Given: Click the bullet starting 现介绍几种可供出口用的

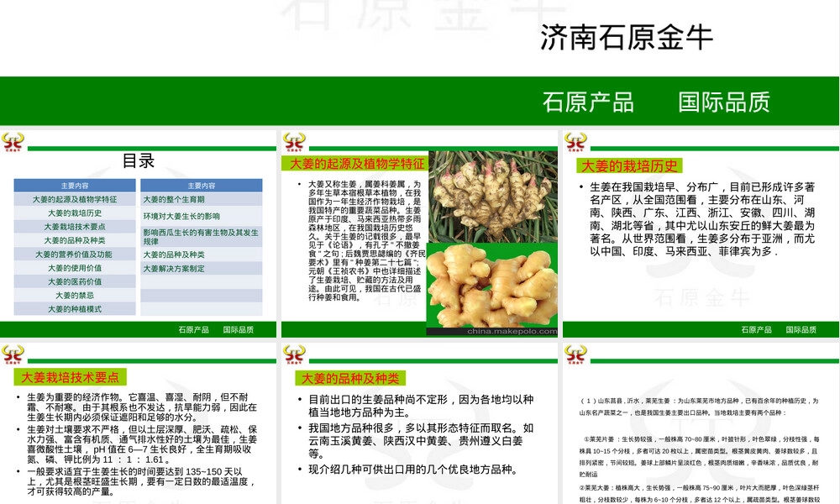Looking at the screenshot, I should click(x=413, y=470).
